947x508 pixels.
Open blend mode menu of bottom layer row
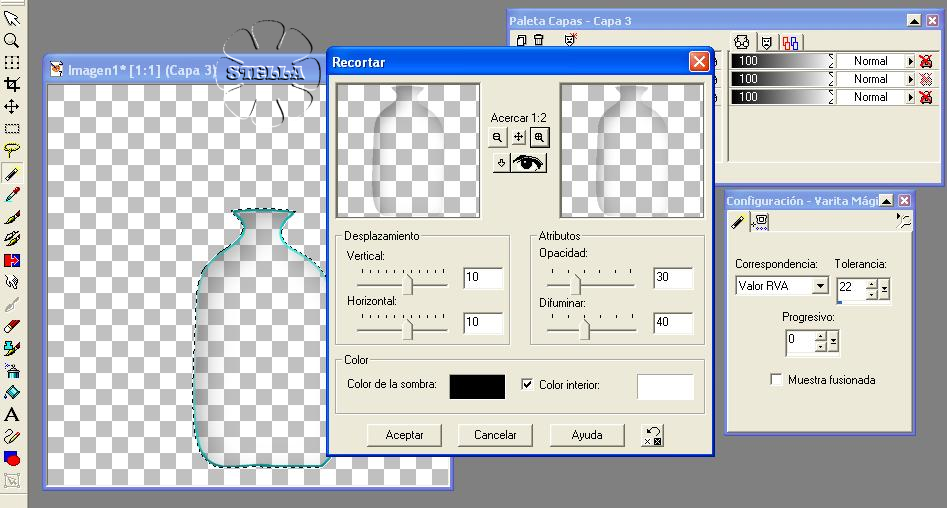pyautogui.click(x=910, y=97)
